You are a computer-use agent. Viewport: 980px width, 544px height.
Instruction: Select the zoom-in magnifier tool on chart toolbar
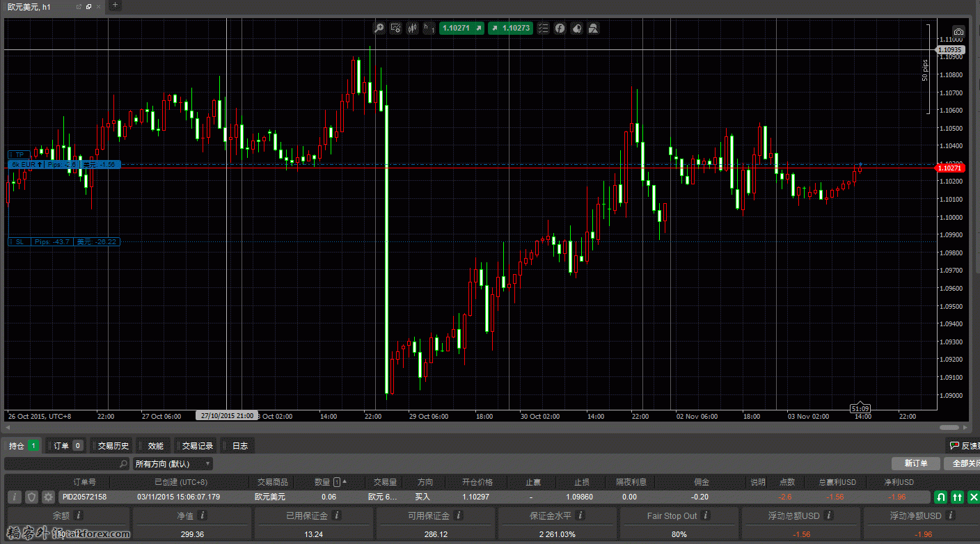(379, 29)
